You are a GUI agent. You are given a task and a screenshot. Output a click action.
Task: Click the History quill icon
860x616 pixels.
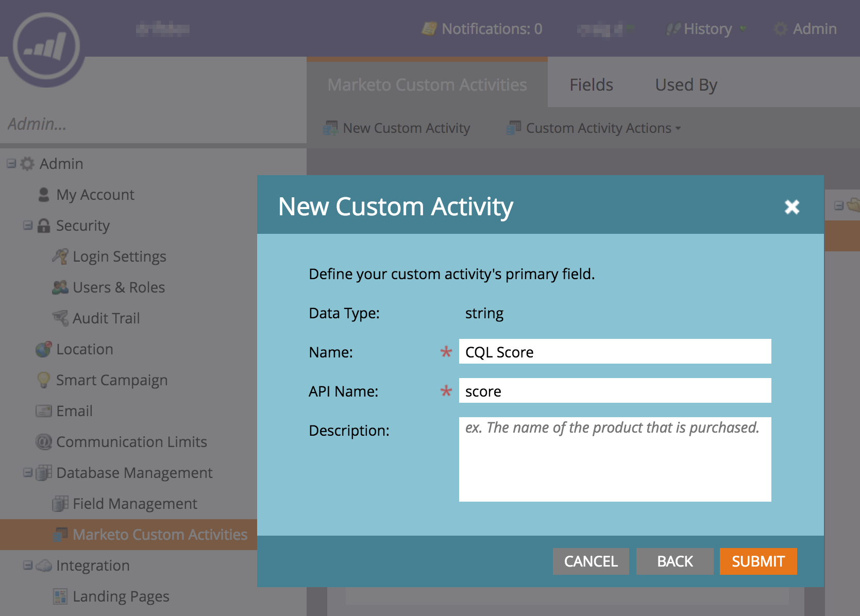coord(673,29)
